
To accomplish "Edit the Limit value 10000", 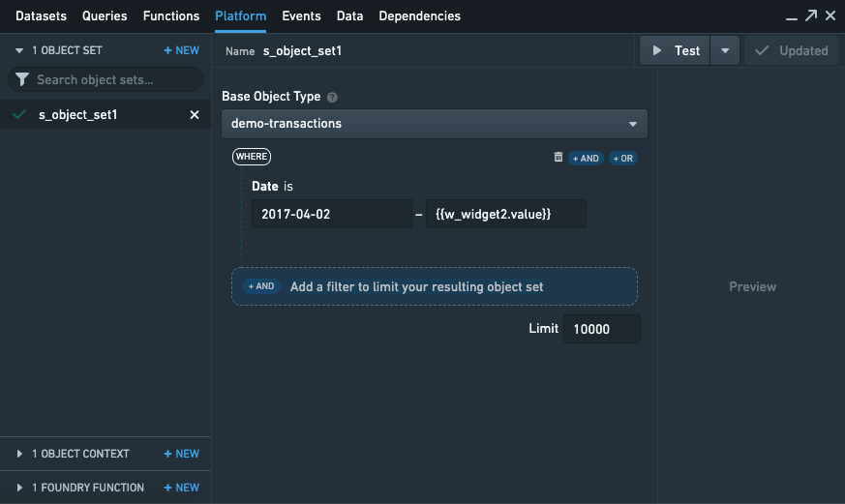I will 602,329.
